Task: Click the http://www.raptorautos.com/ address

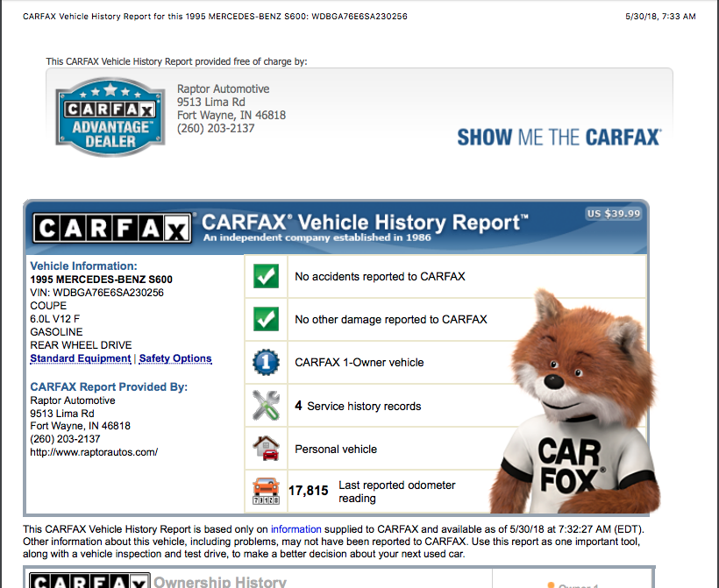Action: click(x=94, y=452)
